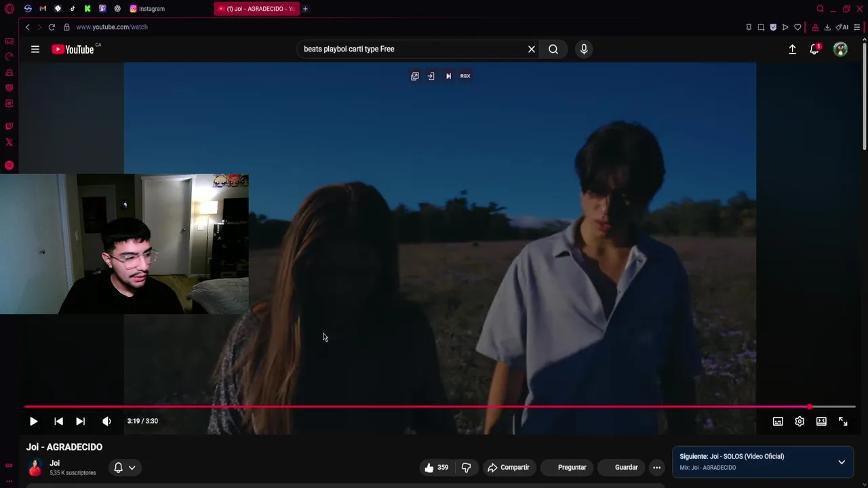This screenshot has height=488, width=868.
Task: Toggle channel notification bell
Action: 118,467
